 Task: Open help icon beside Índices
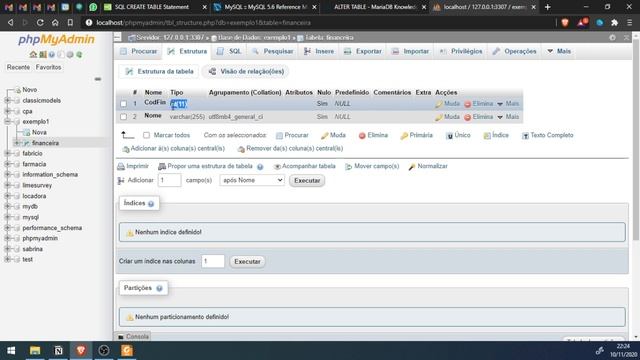[x=151, y=203]
